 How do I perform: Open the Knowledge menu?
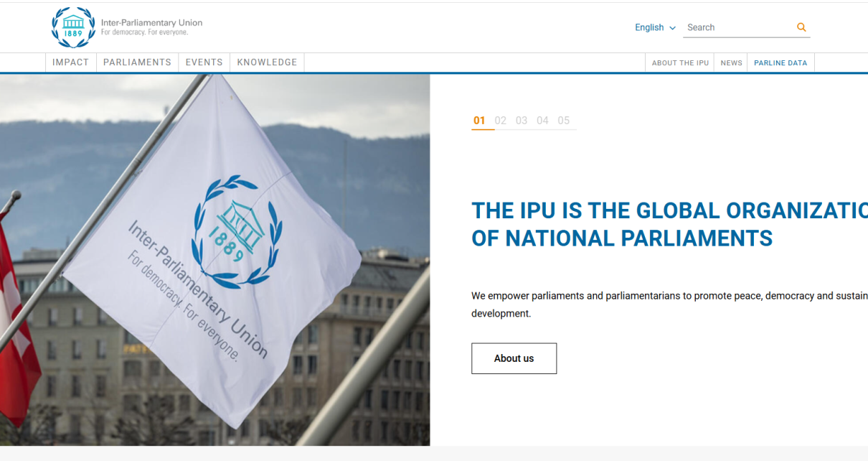pos(267,62)
